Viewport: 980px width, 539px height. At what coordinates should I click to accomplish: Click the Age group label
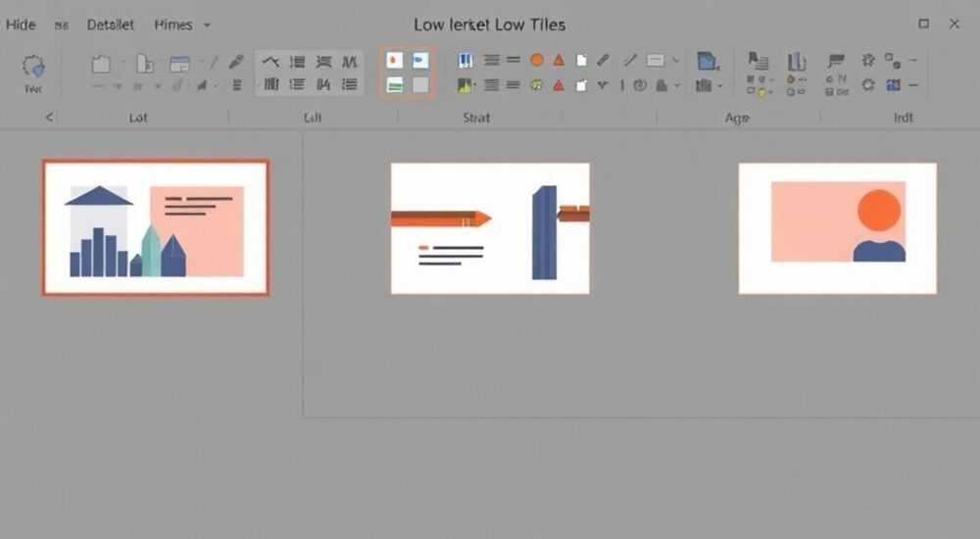(737, 118)
